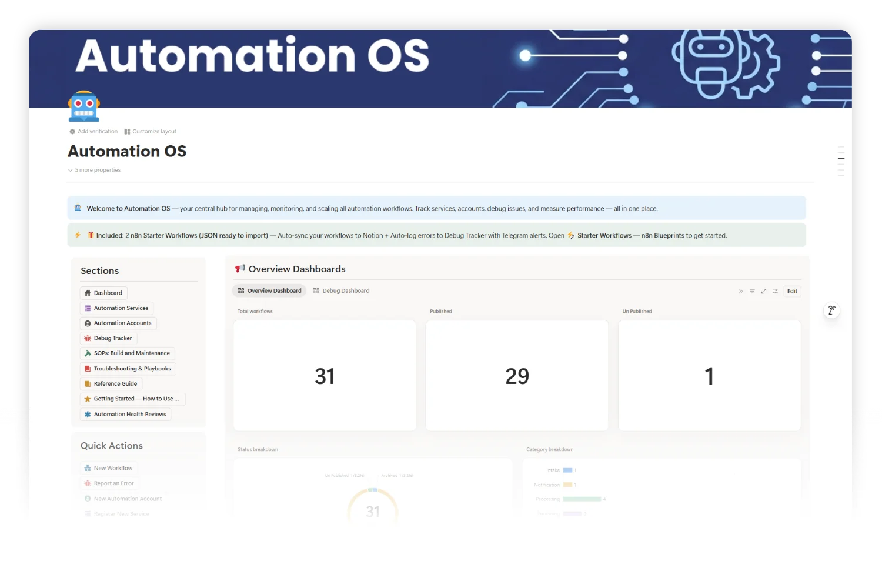Click the Un Published card showing 1
This screenshot has width=882, height=588.
[710, 376]
